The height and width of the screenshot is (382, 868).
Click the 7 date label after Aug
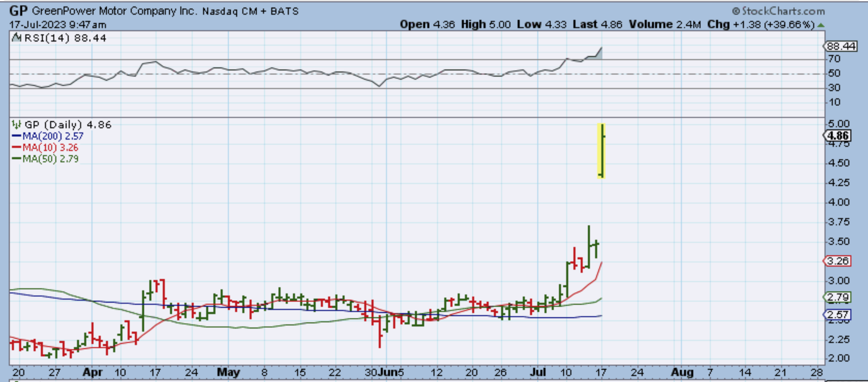click(x=710, y=373)
